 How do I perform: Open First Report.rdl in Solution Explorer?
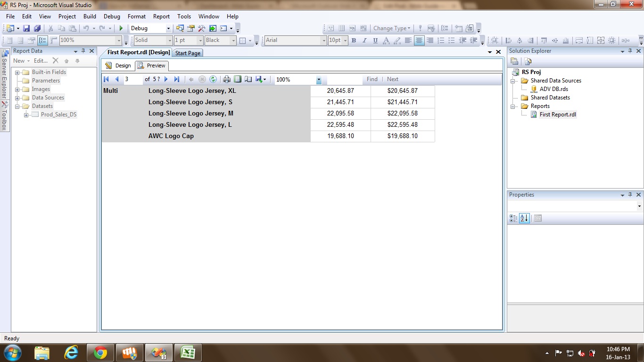pyautogui.click(x=557, y=115)
